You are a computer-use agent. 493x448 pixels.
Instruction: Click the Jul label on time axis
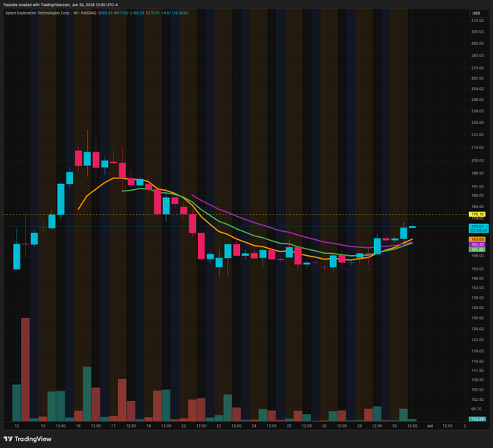click(x=429, y=426)
